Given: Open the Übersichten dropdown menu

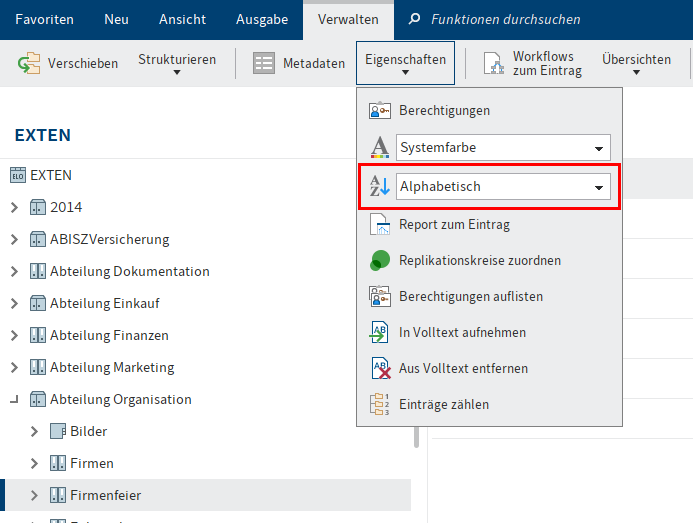Looking at the screenshot, I should click(636, 64).
